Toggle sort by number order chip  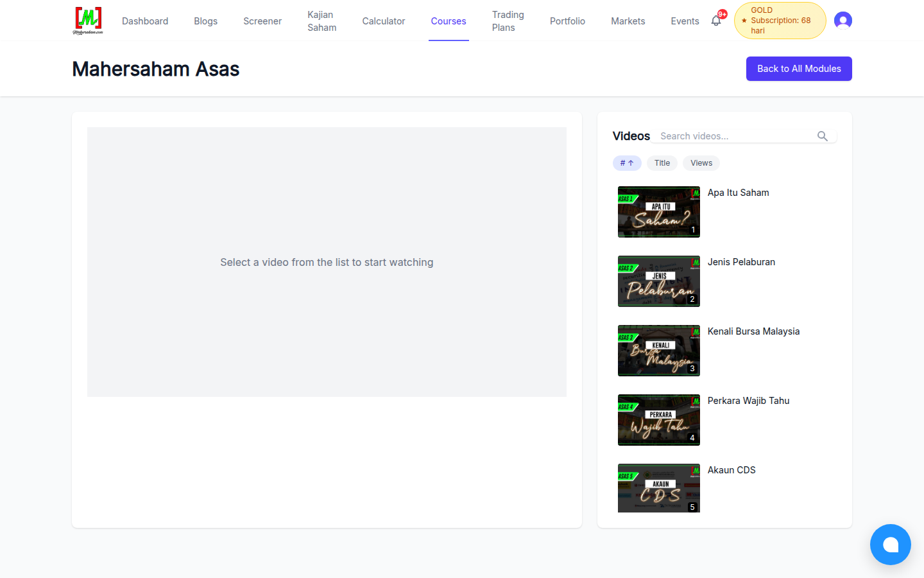627,163
